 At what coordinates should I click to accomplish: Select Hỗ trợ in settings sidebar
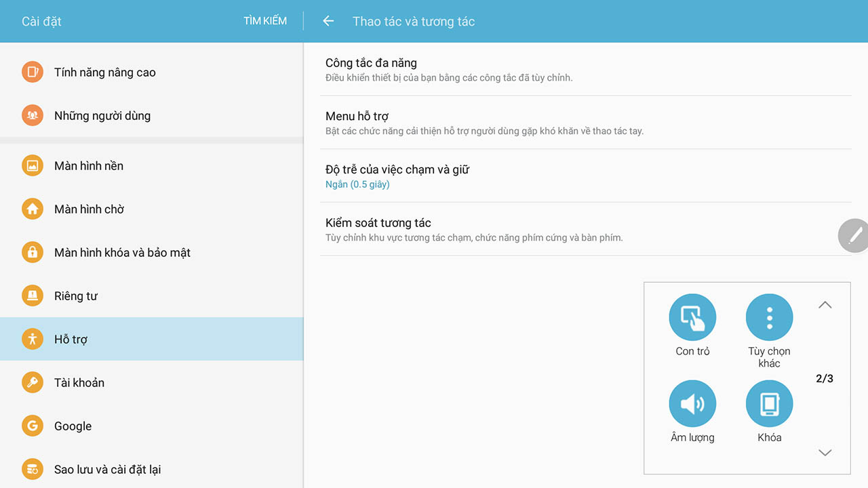point(71,340)
